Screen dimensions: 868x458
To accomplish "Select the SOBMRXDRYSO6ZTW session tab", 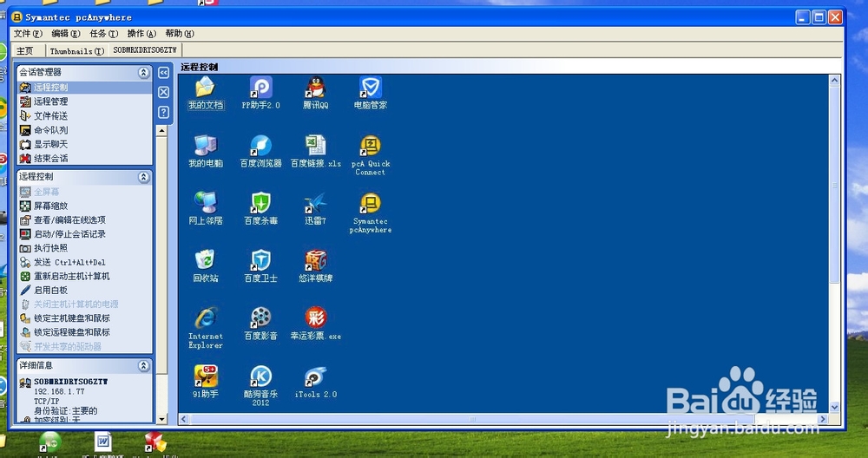I will pos(145,50).
